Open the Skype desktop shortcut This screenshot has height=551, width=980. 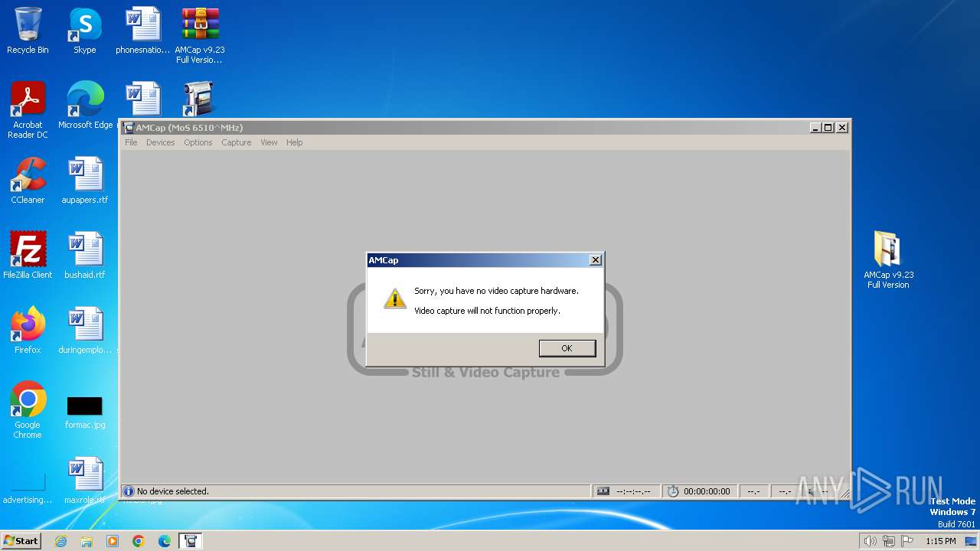pyautogui.click(x=85, y=31)
